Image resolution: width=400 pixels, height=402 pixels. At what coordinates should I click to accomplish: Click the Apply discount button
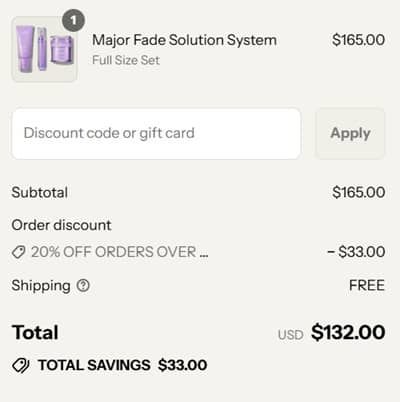point(350,133)
